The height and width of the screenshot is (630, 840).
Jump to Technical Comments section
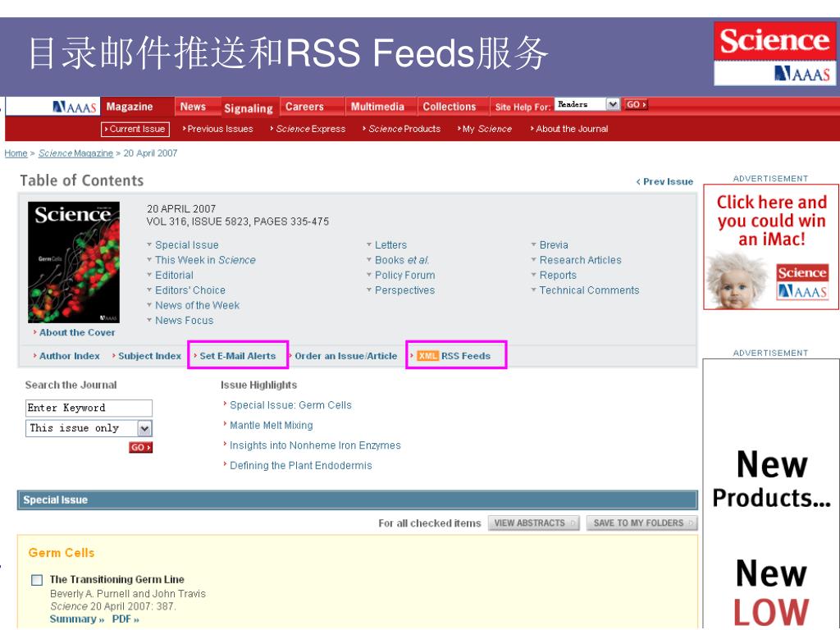[589, 290]
